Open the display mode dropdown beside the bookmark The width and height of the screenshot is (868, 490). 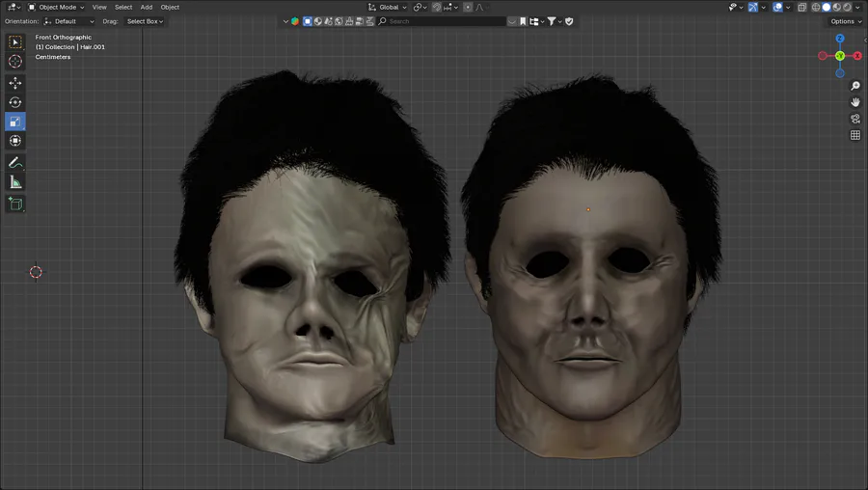(537, 21)
